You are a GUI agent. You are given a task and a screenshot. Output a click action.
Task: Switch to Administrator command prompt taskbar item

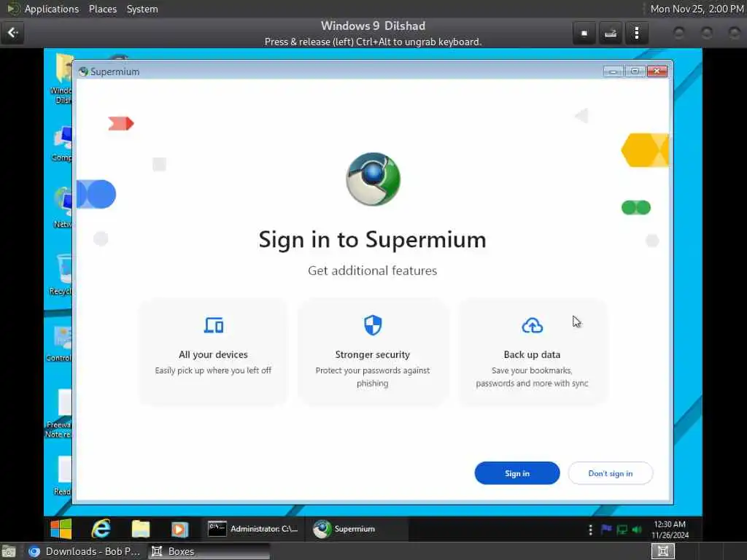point(253,529)
